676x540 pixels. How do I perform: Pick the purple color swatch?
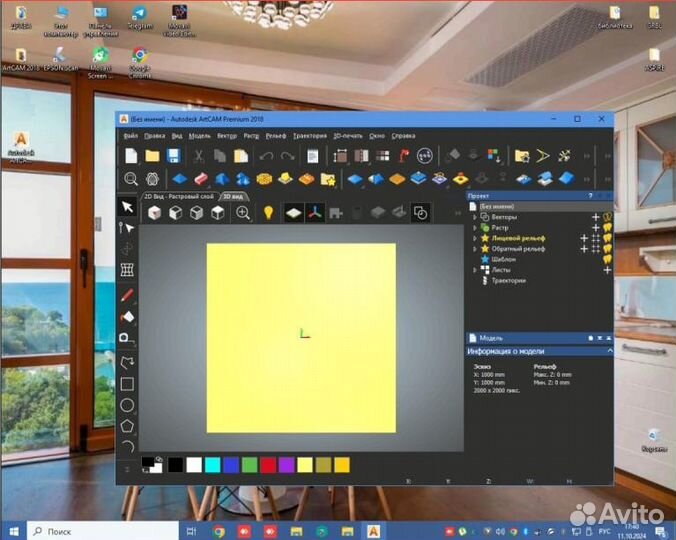click(x=287, y=465)
